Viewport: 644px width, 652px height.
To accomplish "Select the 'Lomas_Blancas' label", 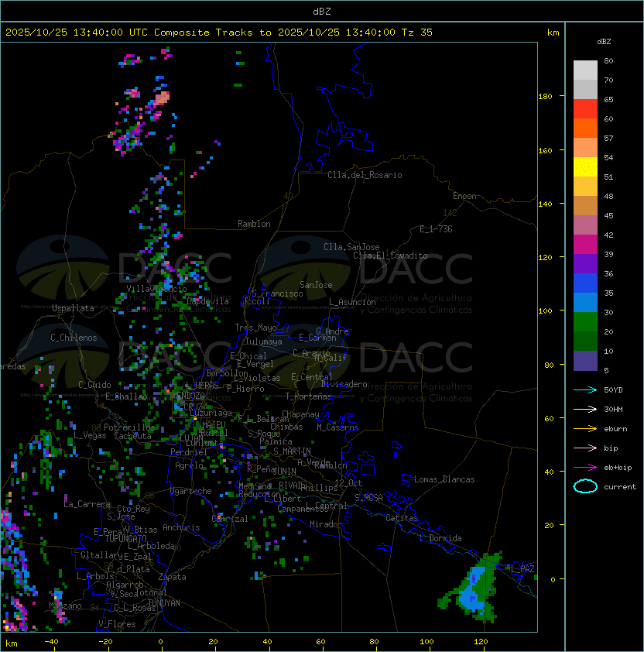I will 444,479.
